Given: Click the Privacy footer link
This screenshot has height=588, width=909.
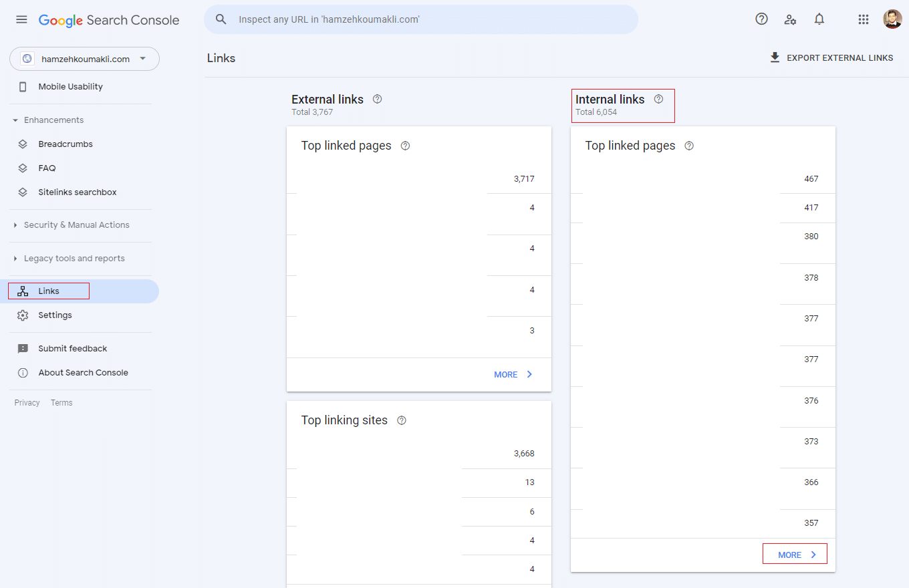Looking at the screenshot, I should click(27, 403).
